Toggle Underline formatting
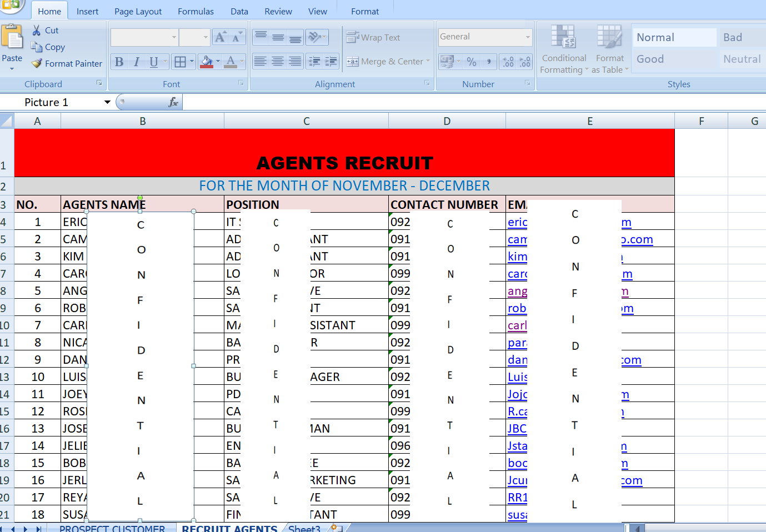Viewport: 766px width, 532px height. (154, 62)
